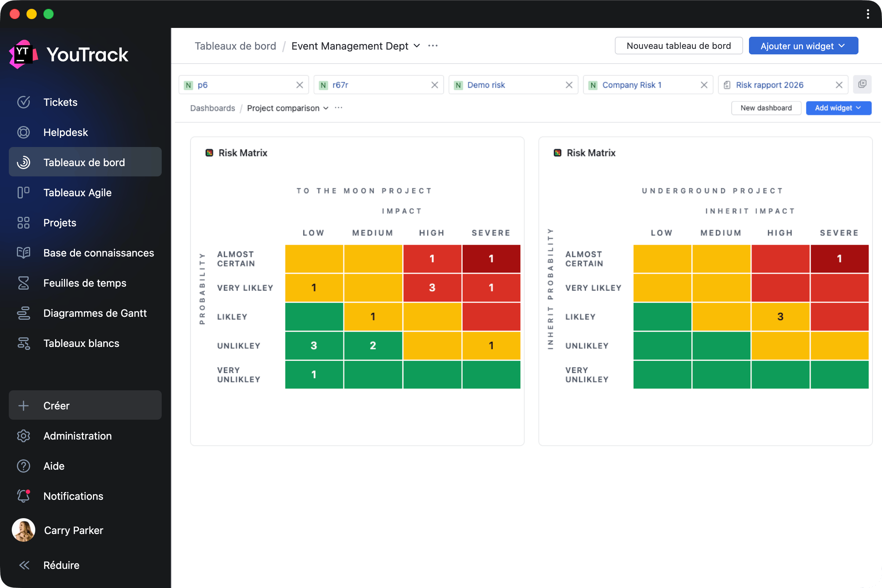The width and height of the screenshot is (882, 588).
Task: Click Nouveau tableau de bord button
Action: (x=678, y=46)
